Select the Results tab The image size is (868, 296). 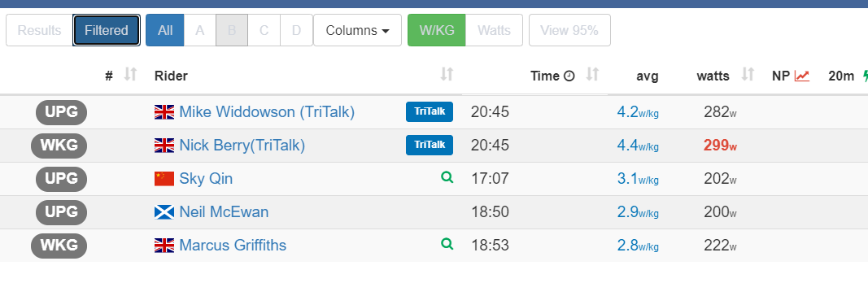click(39, 30)
